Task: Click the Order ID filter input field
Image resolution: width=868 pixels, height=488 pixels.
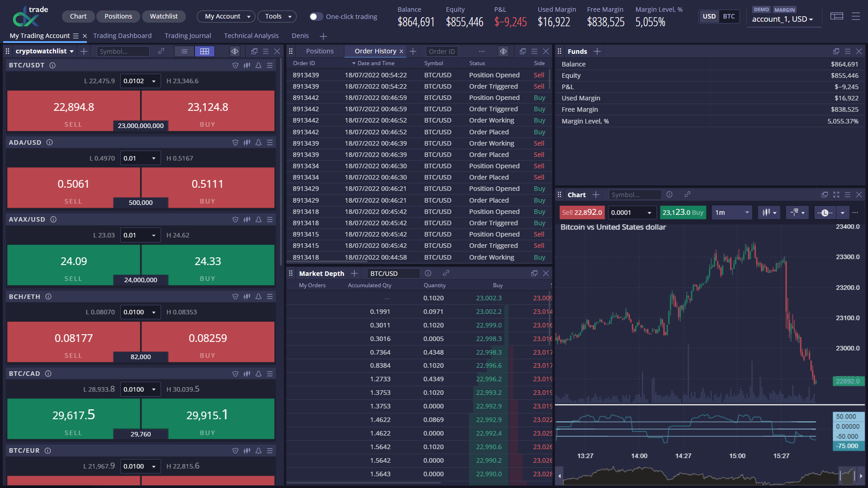Action: tap(442, 52)
